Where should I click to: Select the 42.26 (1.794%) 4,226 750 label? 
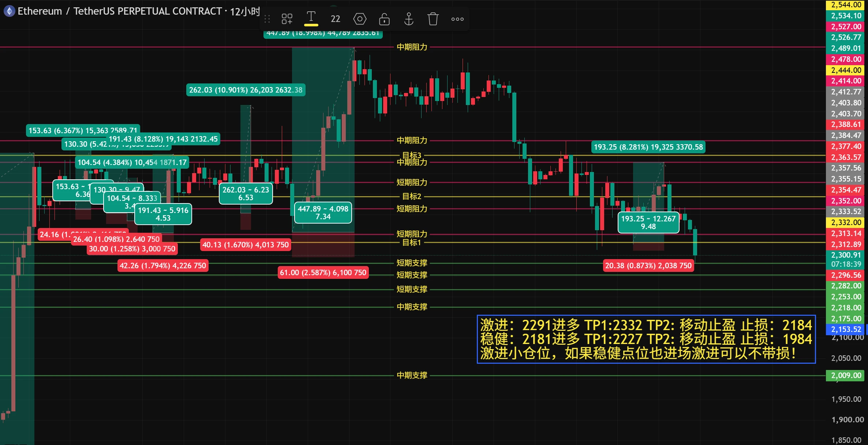163,266
